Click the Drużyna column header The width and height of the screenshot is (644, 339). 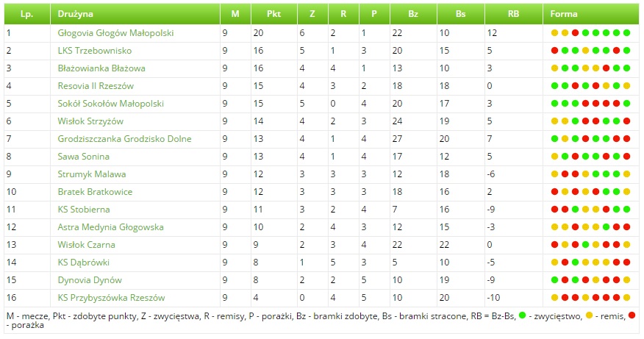[74, 14]
